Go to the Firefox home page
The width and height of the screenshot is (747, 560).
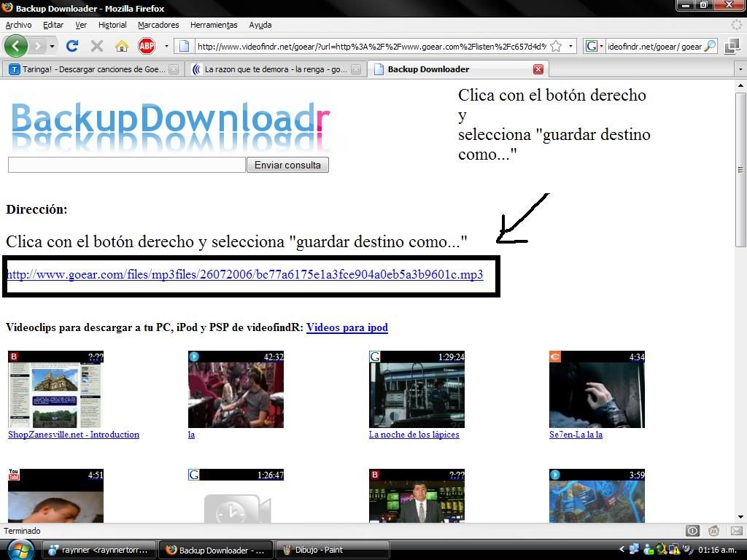coord(122,46)
